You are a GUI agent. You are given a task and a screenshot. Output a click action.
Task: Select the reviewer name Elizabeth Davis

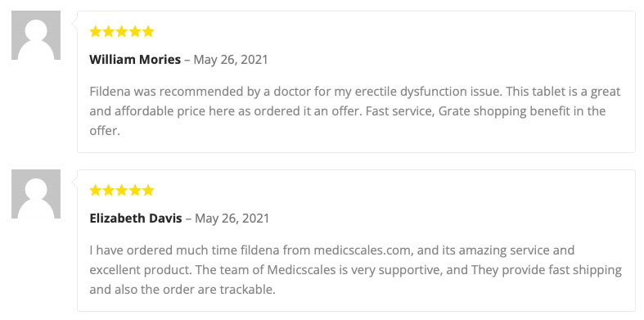point(136,219)
